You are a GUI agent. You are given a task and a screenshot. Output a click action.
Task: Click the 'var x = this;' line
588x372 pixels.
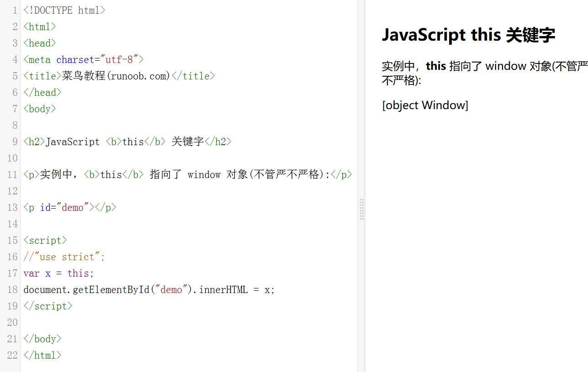click(x=59, y=273)
